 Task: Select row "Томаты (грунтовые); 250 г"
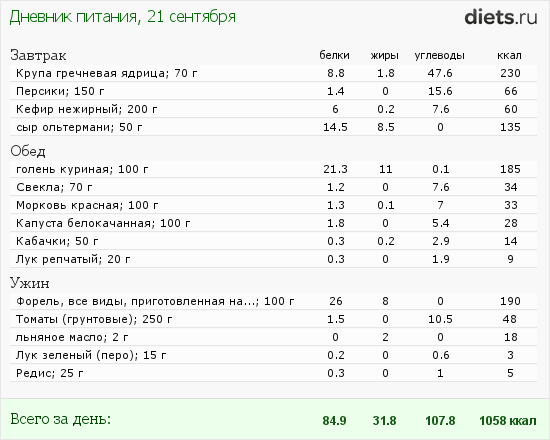(x=273, y=319)
